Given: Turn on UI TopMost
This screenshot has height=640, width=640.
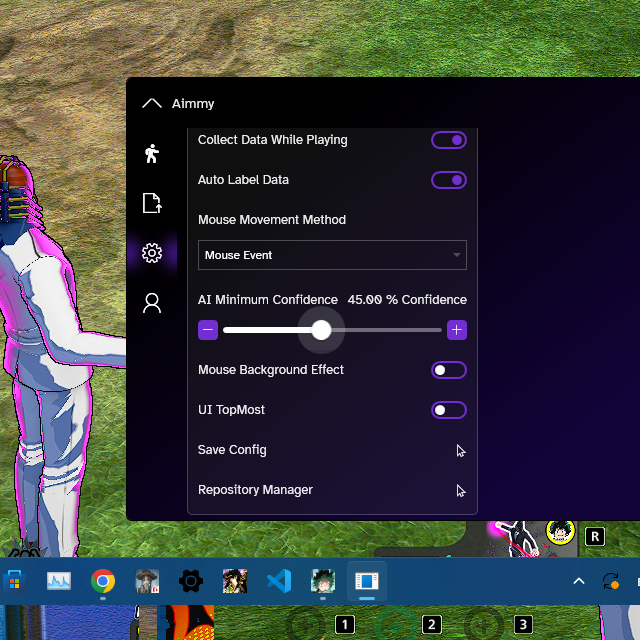Looking at the screenshot, I should pos(449,410).
